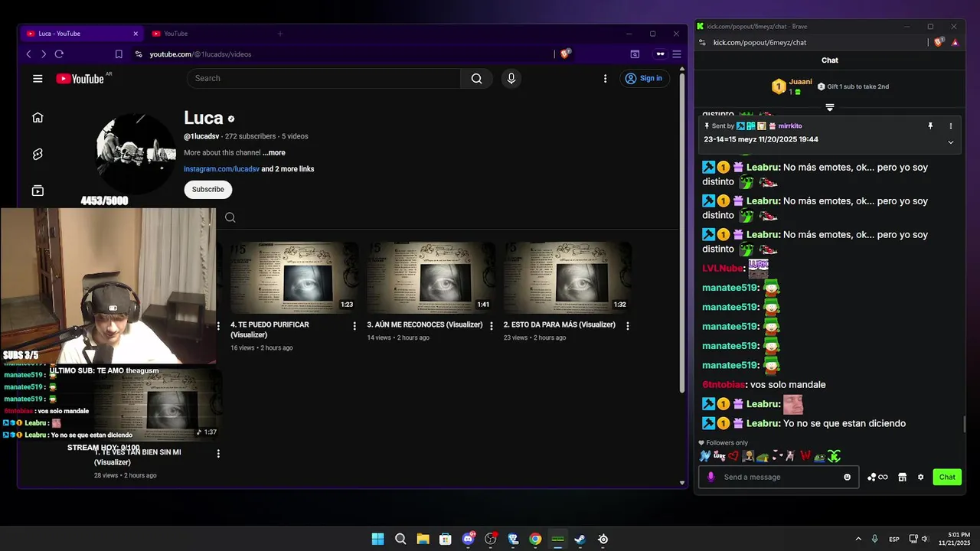Search within the Luca channel using the magnifier

230,217
